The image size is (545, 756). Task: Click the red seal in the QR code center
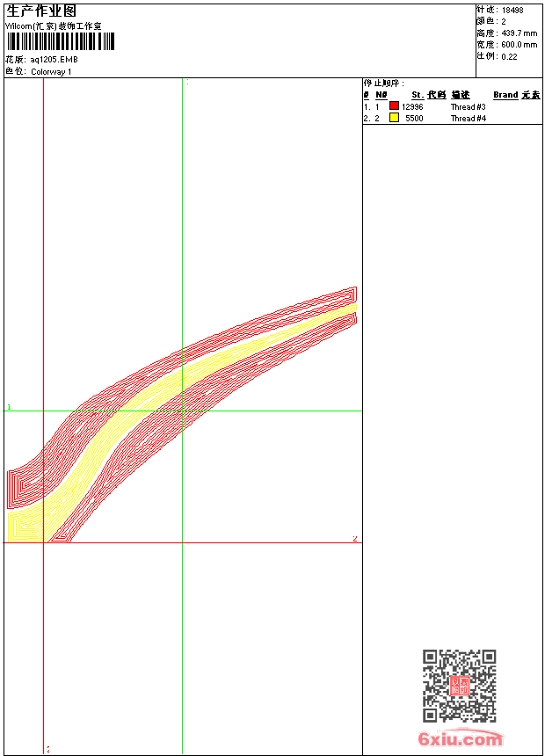click(460, 686)
